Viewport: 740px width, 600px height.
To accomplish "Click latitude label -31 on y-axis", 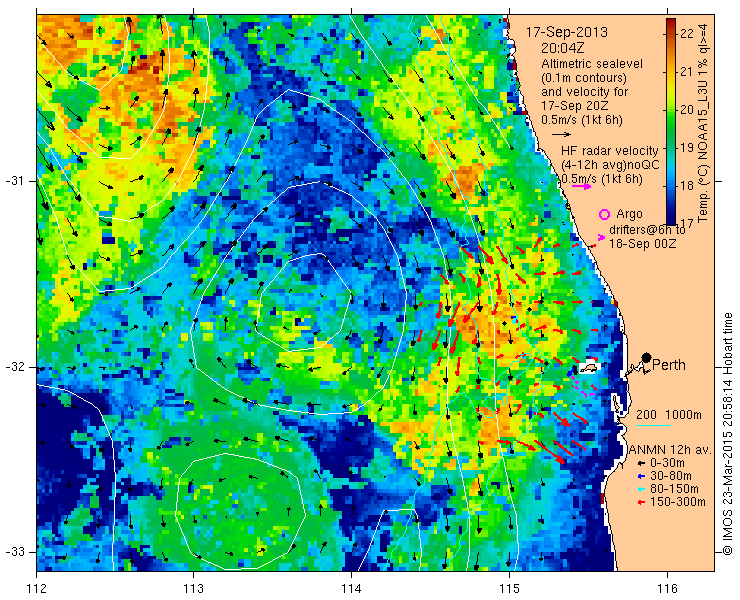I will [14, 181].
